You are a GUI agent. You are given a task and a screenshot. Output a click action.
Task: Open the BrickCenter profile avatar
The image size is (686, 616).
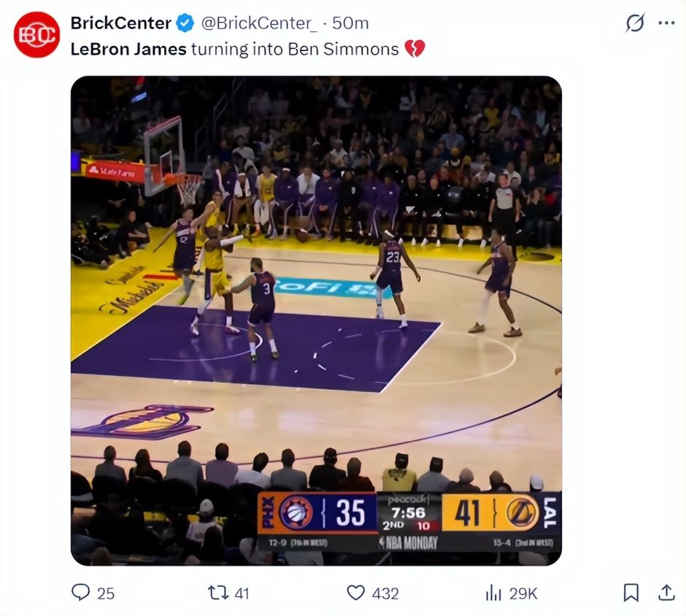(x=36, y=35)
